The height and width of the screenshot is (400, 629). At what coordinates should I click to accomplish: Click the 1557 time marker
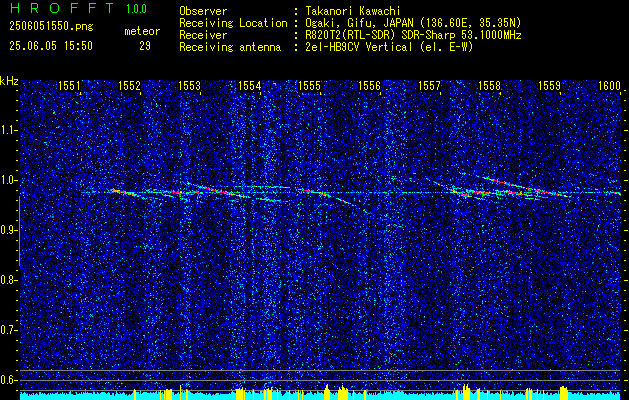pyautogui.click(x=429, y=85)
